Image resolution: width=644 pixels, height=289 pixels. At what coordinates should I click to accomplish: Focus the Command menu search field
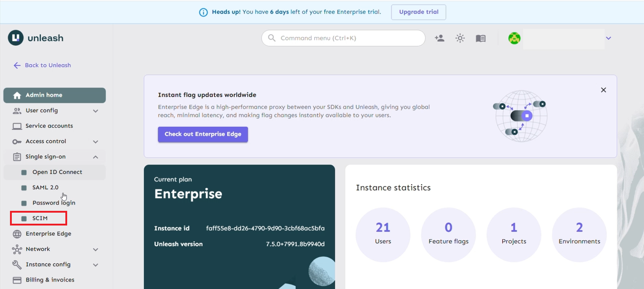click(x=343, y=38)
